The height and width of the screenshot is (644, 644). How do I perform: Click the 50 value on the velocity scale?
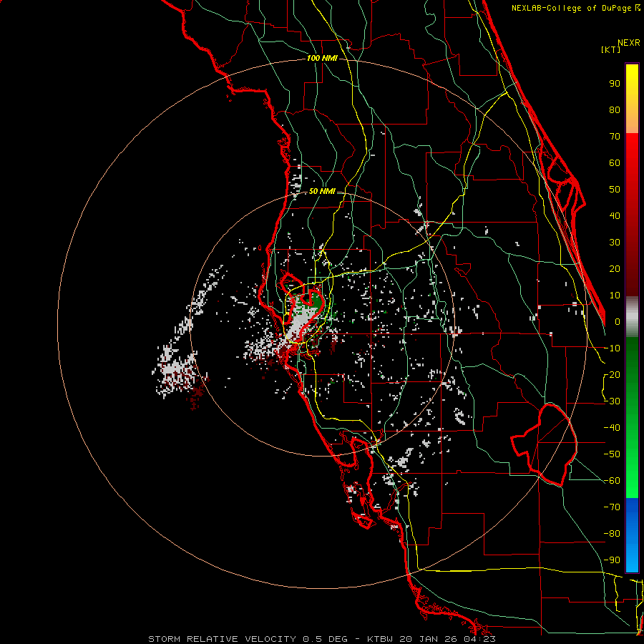[x=615, y=190]
